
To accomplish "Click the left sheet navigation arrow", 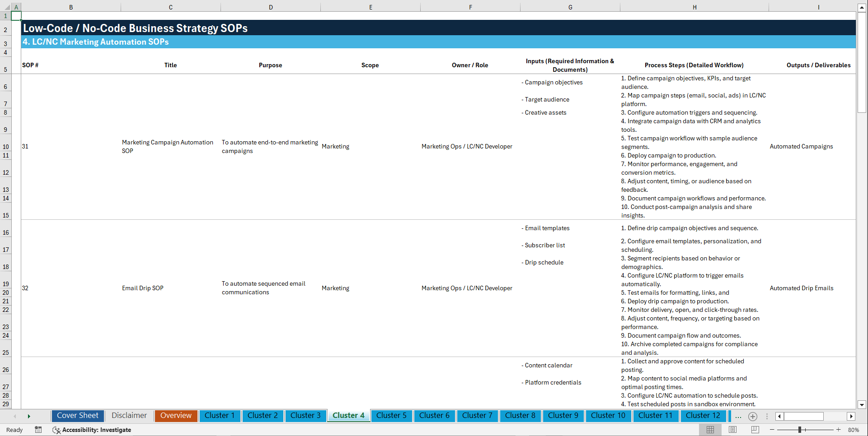I will pyautogui.click(x=15, y=416).
